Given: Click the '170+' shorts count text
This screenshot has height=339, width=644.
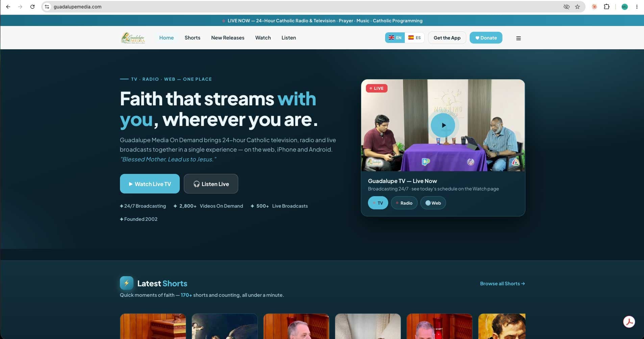Looking at the screenshot, I should (x=186, y=295).
